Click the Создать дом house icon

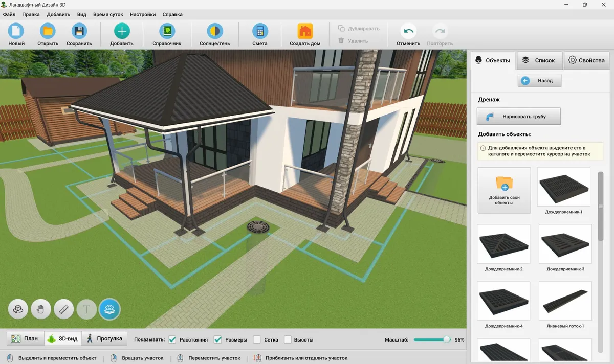(x=305, y=31)
